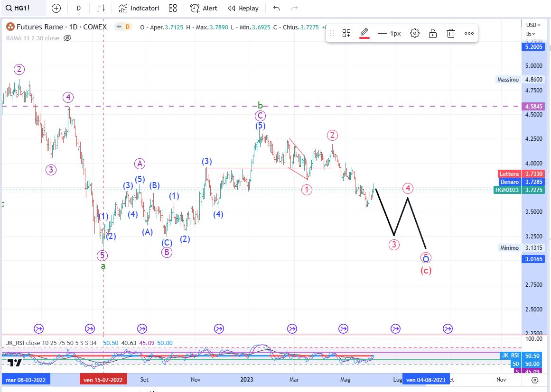Select the green wave label b
551x392 pixels.
coord(260,105)
